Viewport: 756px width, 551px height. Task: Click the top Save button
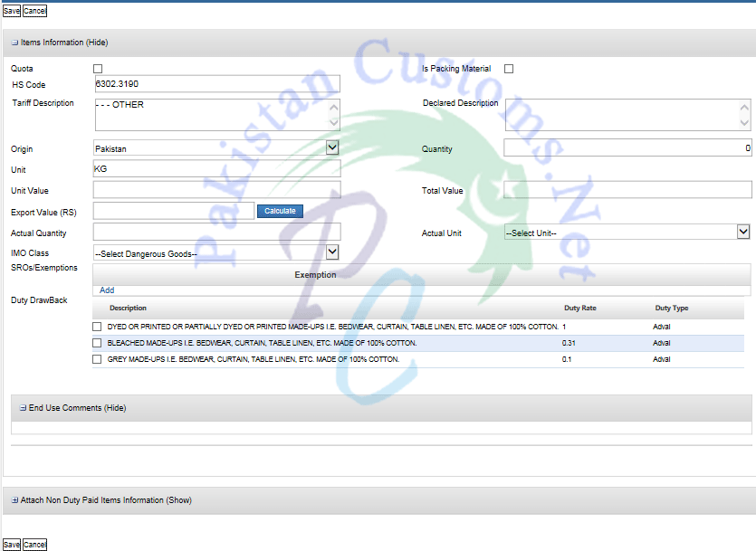(x=12, y=11)
